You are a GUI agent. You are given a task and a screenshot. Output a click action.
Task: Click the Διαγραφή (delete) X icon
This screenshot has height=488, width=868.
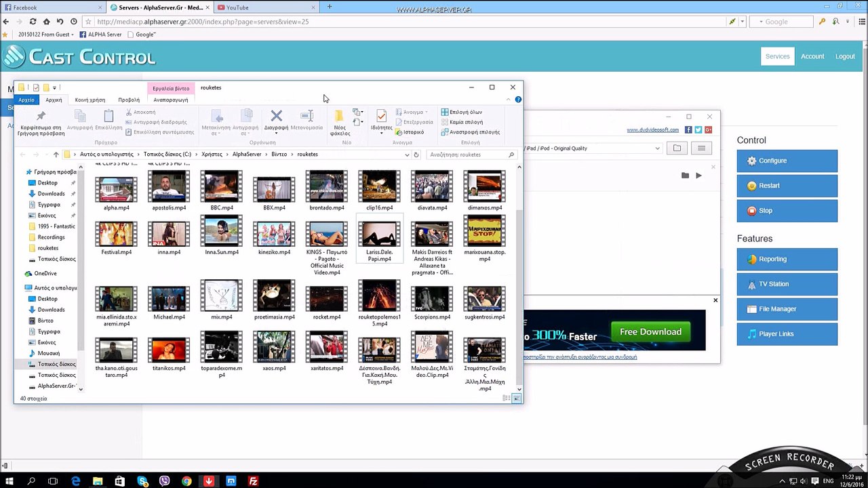pos(276,116)
